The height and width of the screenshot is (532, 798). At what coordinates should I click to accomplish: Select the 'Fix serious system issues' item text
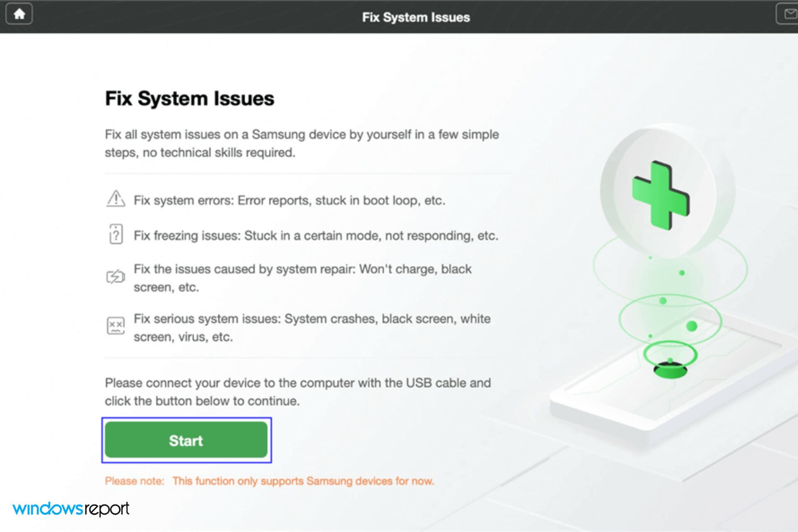point(312,328)
